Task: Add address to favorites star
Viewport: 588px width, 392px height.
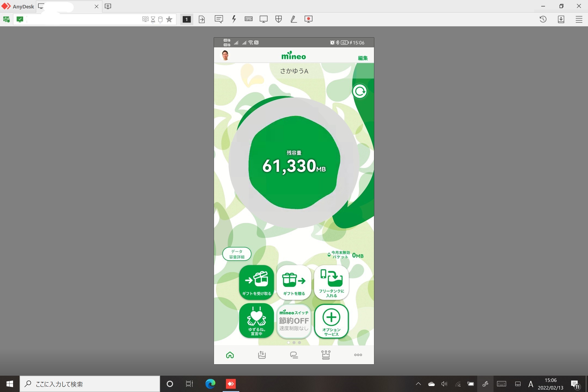Action: click(x=169, y=19)
